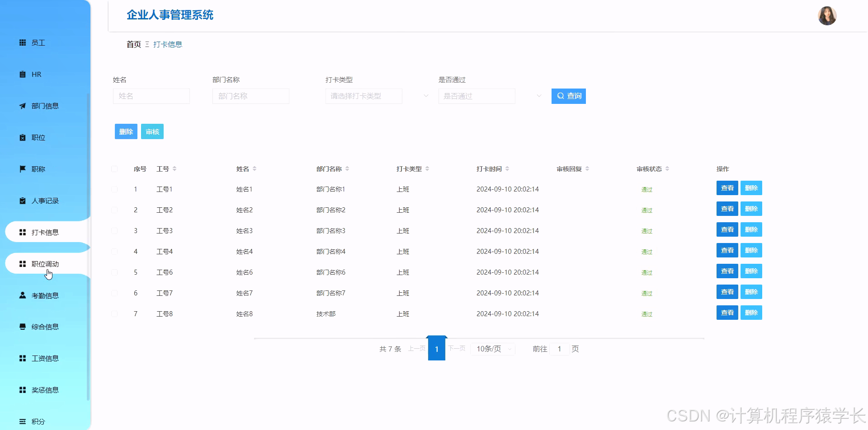This screenshot has width=868, height=430.
Task: Open 职称 using its flag icon
Action: pos(23,169)
